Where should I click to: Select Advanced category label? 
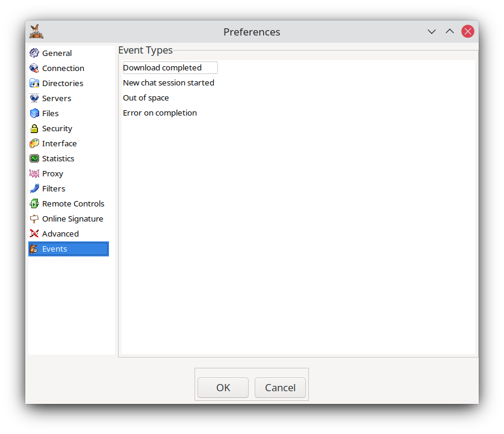coord(60,234)
